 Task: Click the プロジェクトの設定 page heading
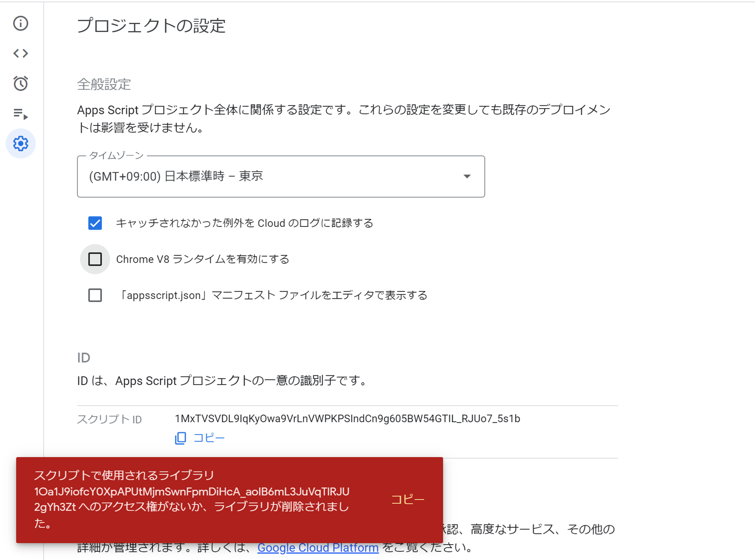pos(151,25)
